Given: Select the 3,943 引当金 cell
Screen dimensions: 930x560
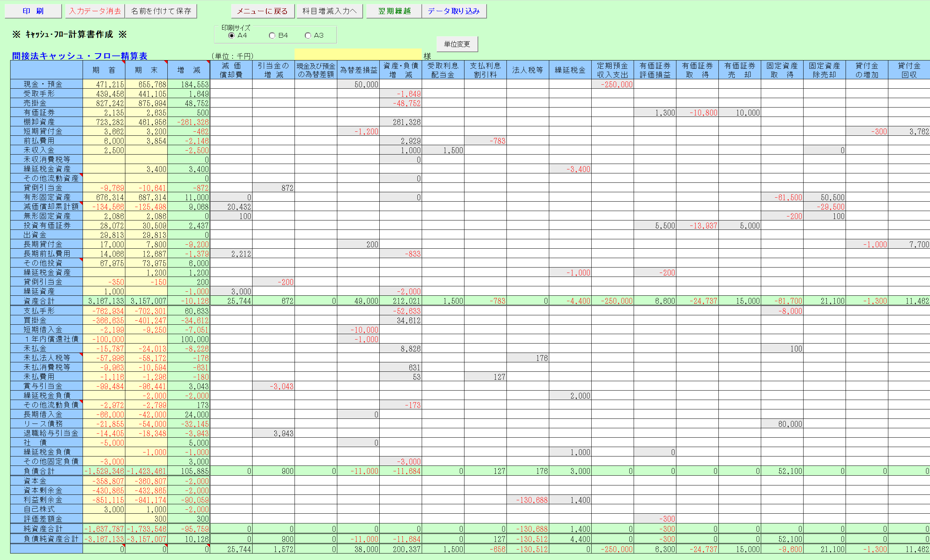Looking at the screenshot, I should click(x=273, y=433).
